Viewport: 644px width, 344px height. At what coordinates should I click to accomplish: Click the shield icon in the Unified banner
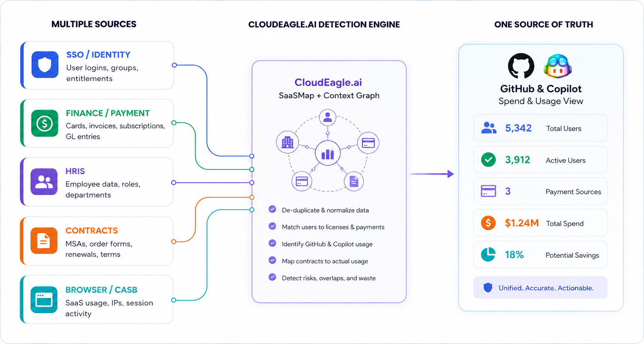[x=488, y=288]
